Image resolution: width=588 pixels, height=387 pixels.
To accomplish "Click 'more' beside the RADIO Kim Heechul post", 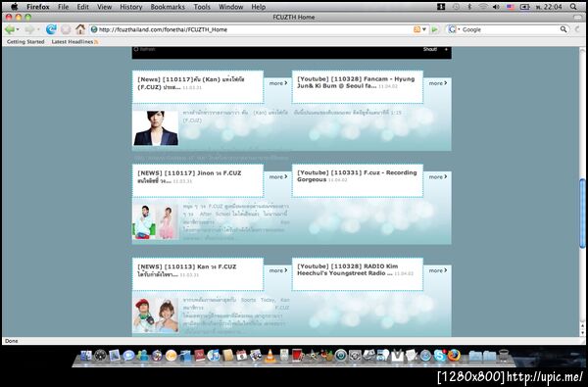I will 438,270.
